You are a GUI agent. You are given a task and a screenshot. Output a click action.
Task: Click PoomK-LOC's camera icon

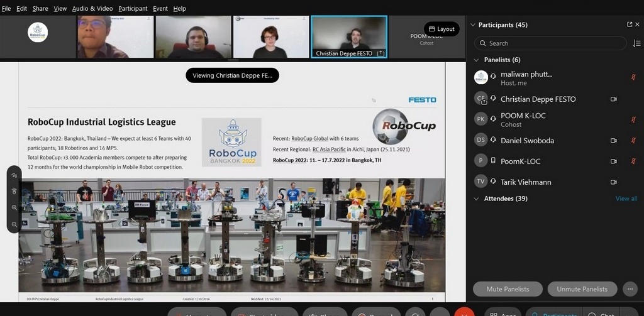pyautogui.click(x=614, y=161)
